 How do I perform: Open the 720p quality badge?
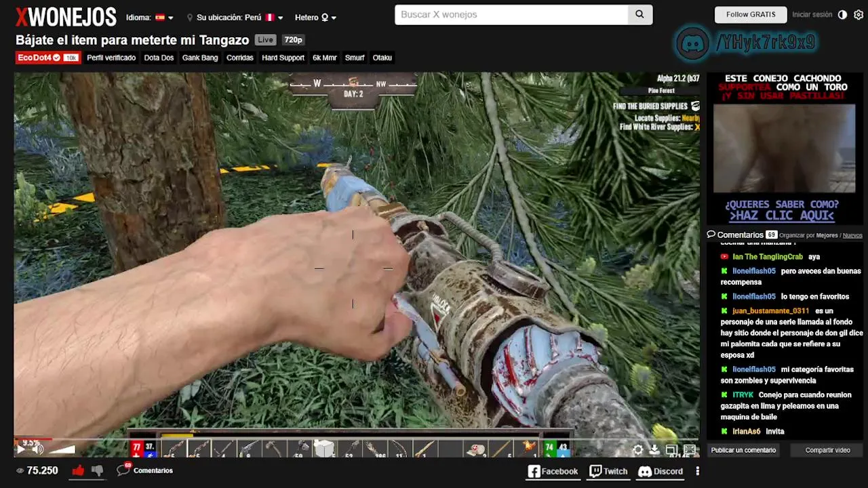(x=293, y=40)
